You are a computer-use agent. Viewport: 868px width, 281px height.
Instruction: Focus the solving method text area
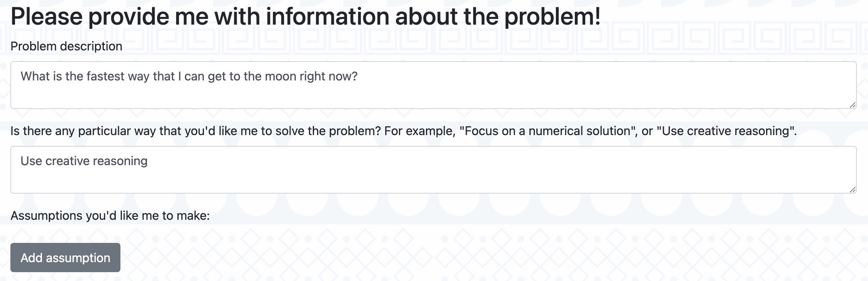[x=433, y=170]
